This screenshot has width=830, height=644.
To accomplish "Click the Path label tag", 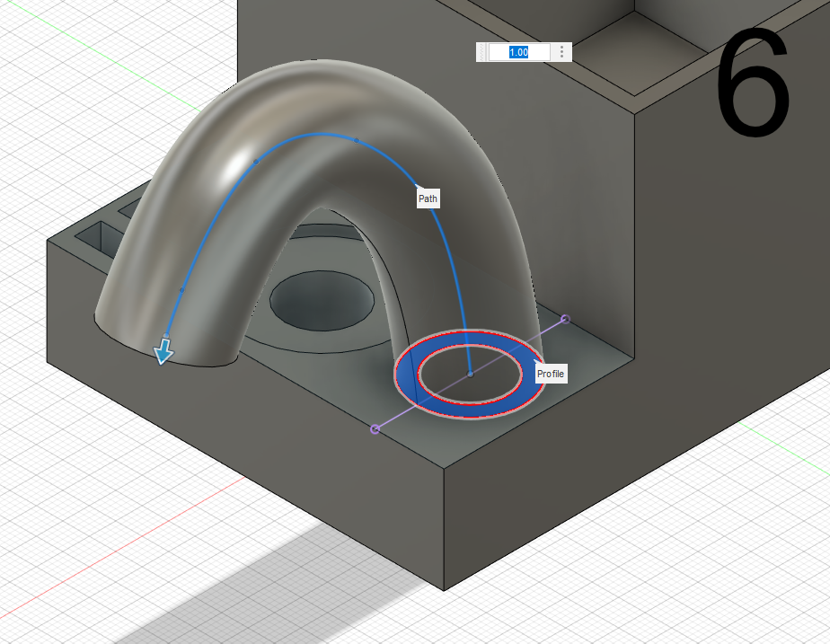I will (428, 198).
